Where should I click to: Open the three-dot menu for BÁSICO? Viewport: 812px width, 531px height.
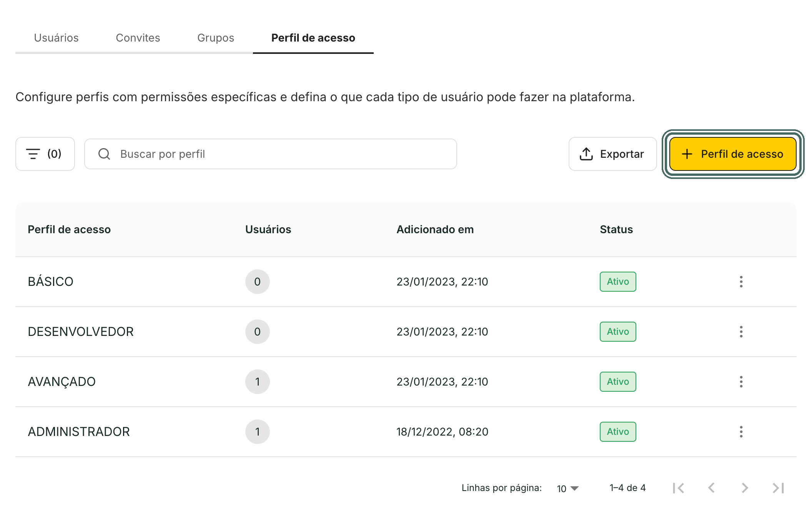pos(741,282)
